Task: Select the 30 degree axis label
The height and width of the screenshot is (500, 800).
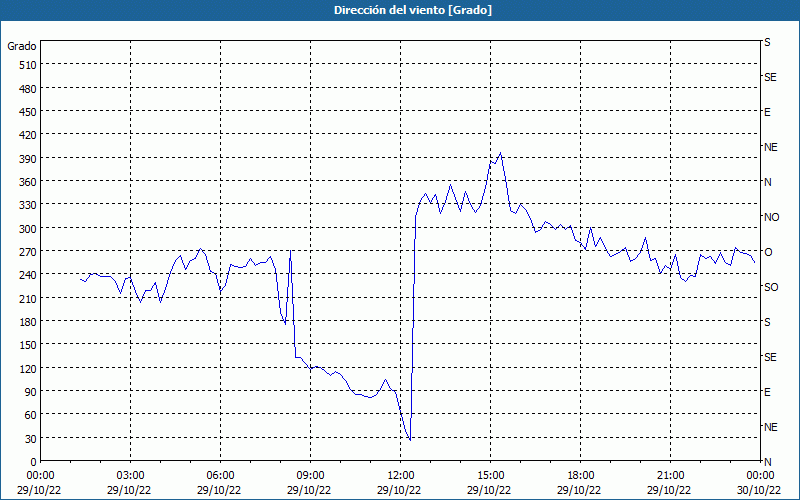Action: pyautogui.click(x=31, y=439)
